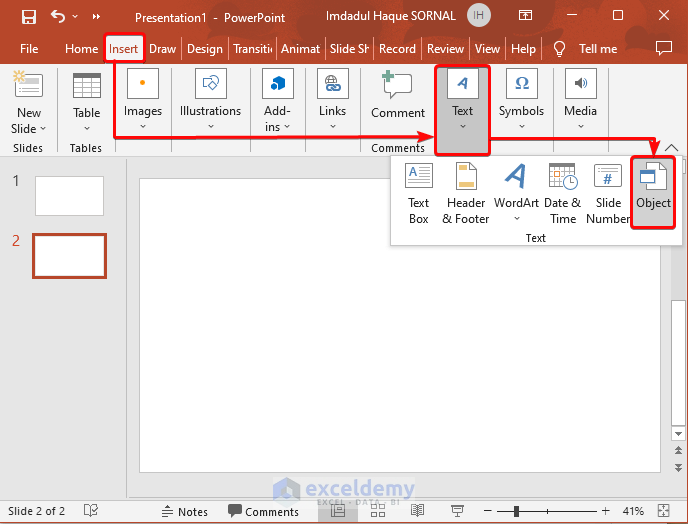
Task: Zoom out with the minus button
Action: tap(487, 511)
